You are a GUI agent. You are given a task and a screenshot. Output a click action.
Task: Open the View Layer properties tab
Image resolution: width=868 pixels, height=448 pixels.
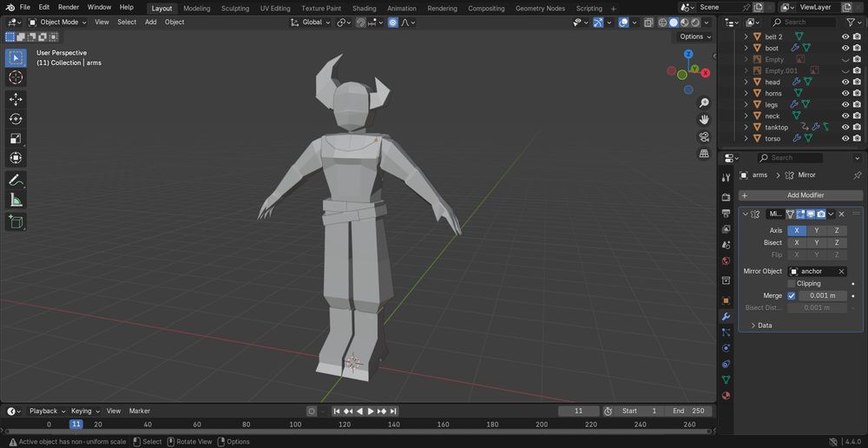726,228
